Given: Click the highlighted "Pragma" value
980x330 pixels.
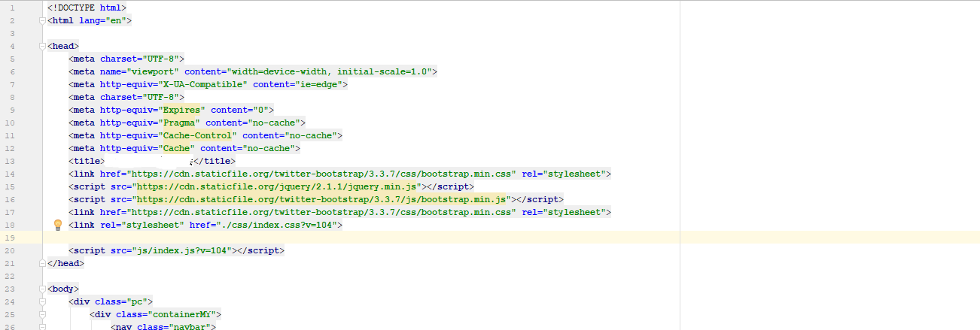Looking at the screenshot, I should click(179, 123).
